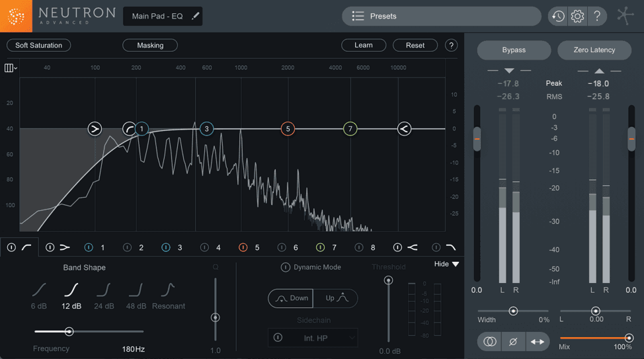The width and height of the screenshot is (644, 359).
Task: Enable Soft Saturation
Action: pyautogui.click(x=38, y=45)
